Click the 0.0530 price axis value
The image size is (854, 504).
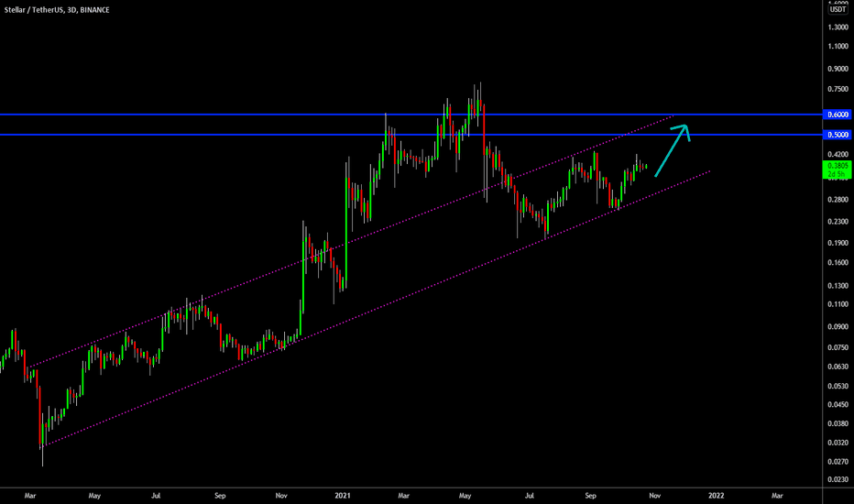point(838,387)
